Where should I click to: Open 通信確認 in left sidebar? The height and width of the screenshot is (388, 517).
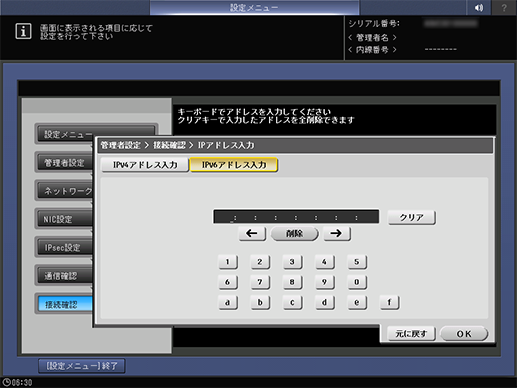pos(65,276)
